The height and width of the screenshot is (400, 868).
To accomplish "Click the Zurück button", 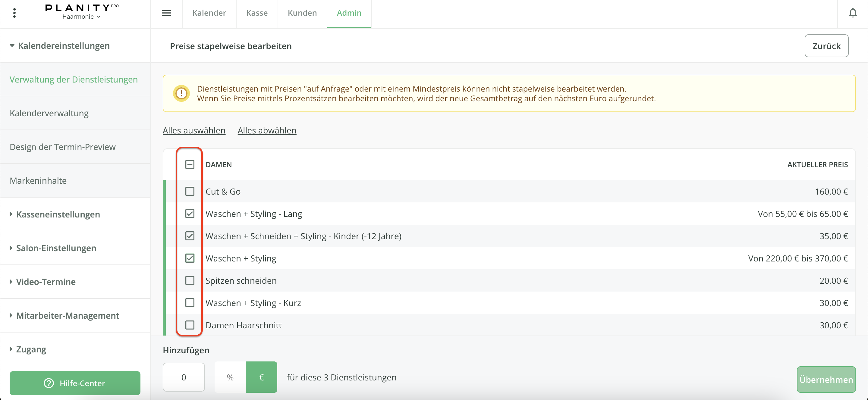I will coord(826,46).
